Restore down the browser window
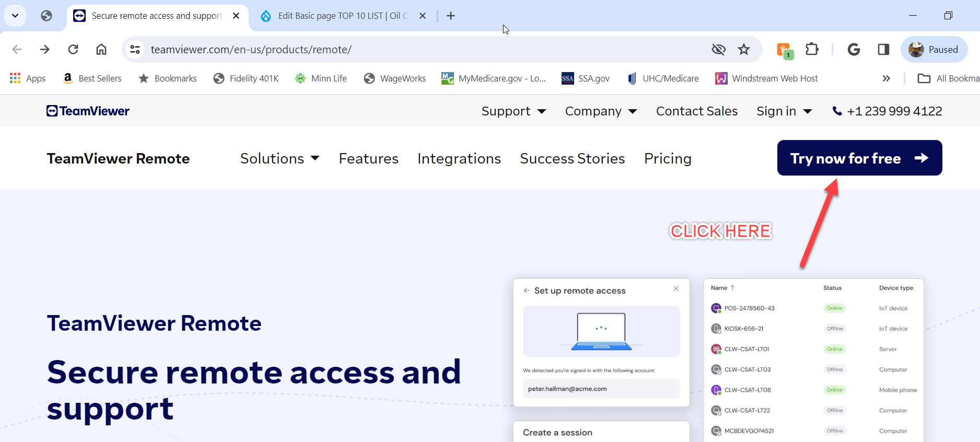This screenshot has height=442, width=980. pos(948,16)
